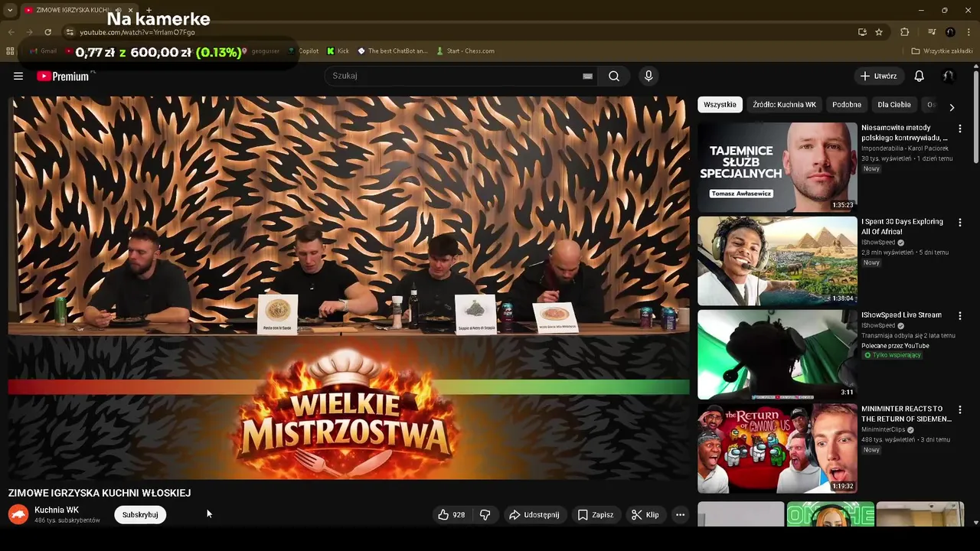Open new browser tab with plus

click(x=149, y=10)
